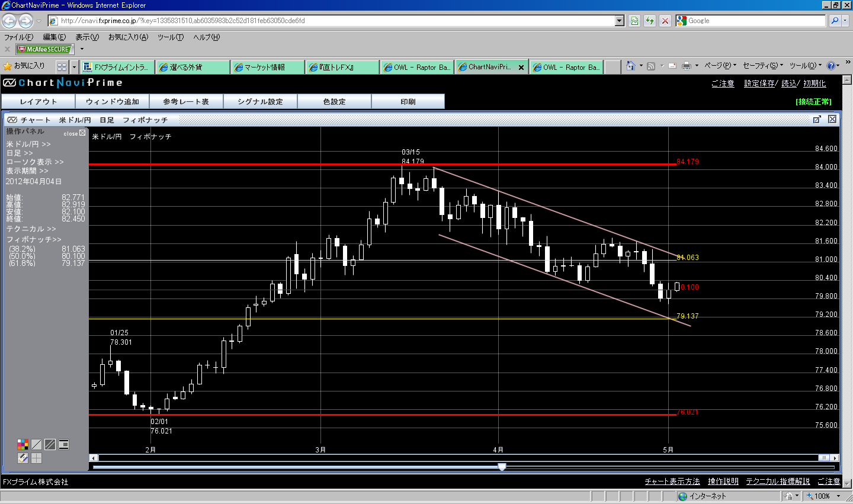Open the address bar URL history dropdown
The image size is (853, 504).
(x=620, y=21)
